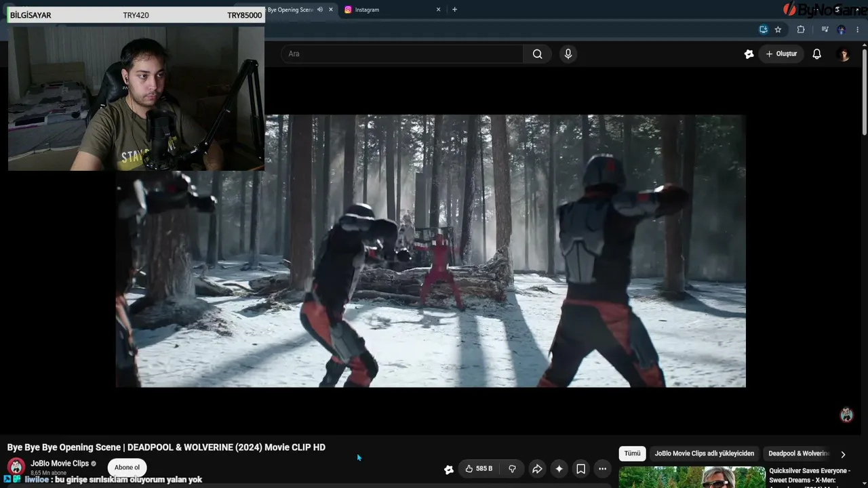The image size is (868, 488).
Task: Open the Chrome profile avatar
Action: point(842,29)
